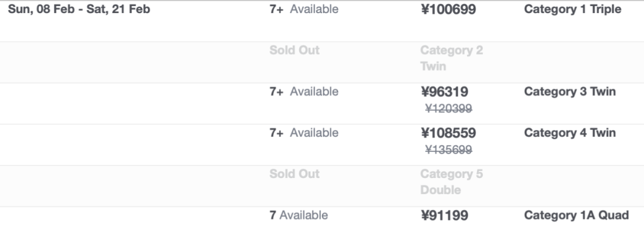Click the sold out Category 2 Twin label
Viewport: 644px width, 233px height.
(x=452, y=58)
